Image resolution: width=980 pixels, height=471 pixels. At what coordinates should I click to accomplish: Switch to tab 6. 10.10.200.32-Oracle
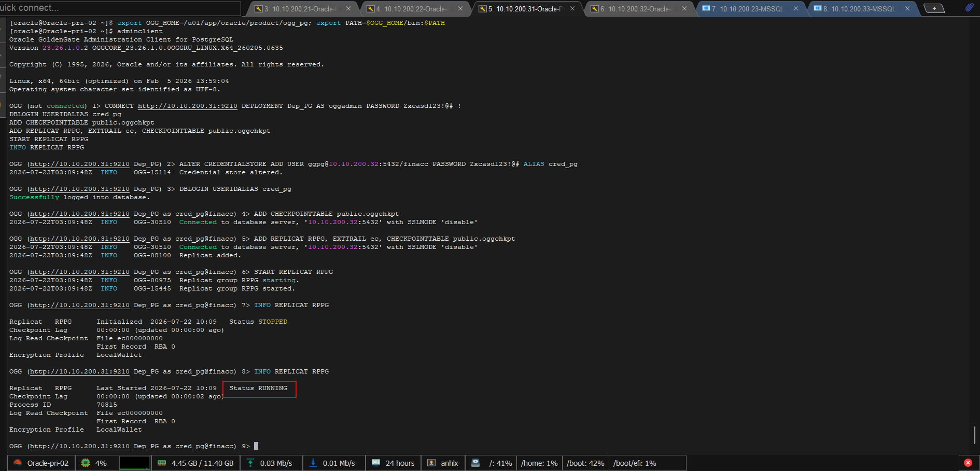(638, 9)
